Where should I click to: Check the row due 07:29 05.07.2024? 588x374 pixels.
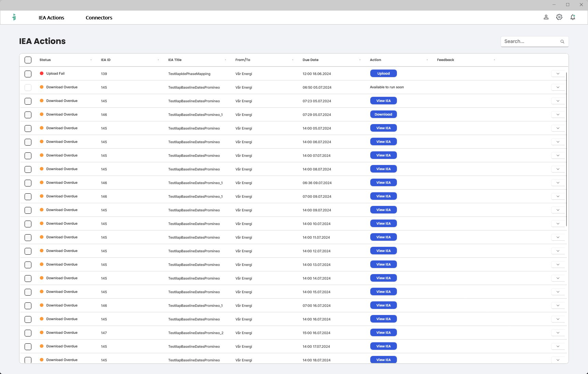tap(28, 115)
